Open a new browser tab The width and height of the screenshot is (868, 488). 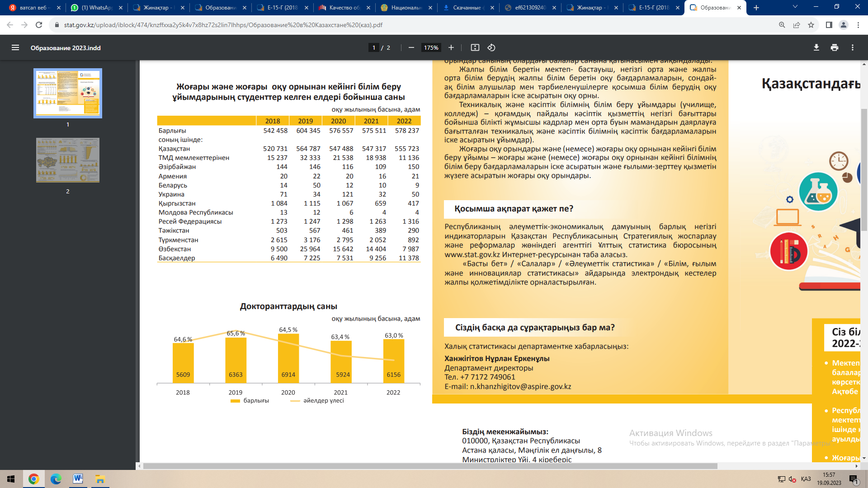(x=756, y=8)
